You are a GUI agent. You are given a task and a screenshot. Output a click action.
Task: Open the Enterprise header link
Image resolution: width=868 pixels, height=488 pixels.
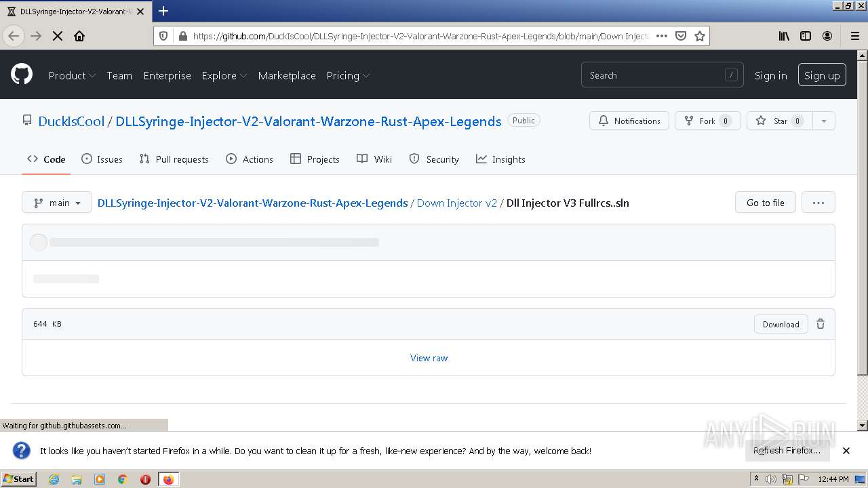pyautogui.click(x=167, y=75)
